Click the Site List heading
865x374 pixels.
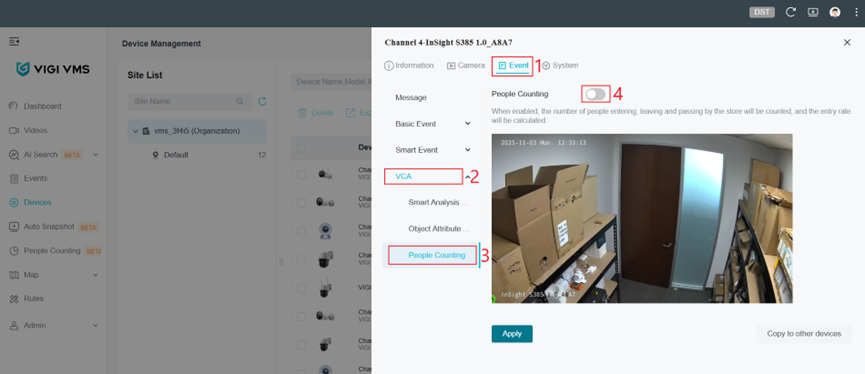(145, 75)
